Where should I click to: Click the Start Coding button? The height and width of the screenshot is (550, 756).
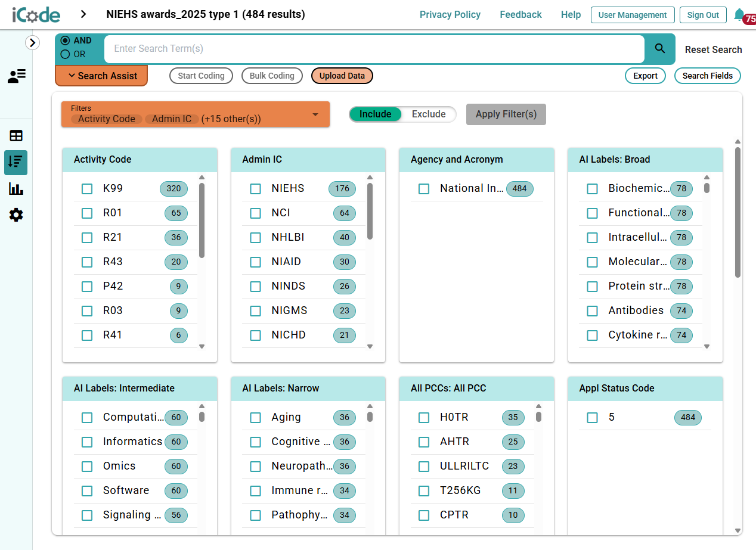click(x=201, y=76)
